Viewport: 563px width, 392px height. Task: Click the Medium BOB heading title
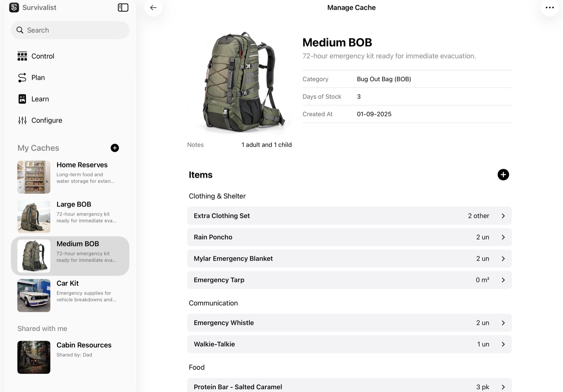[337, 43]
